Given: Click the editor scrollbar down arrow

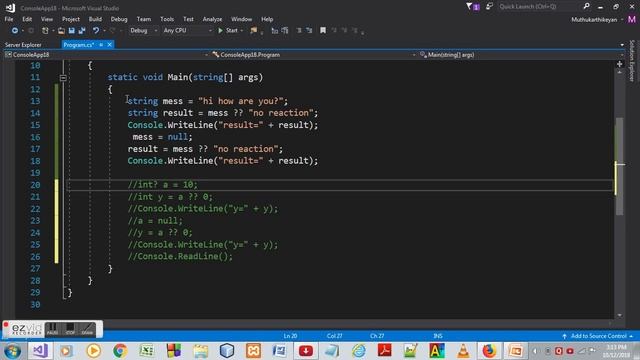Looking at the screenshot, I should [x=620, y=315].
